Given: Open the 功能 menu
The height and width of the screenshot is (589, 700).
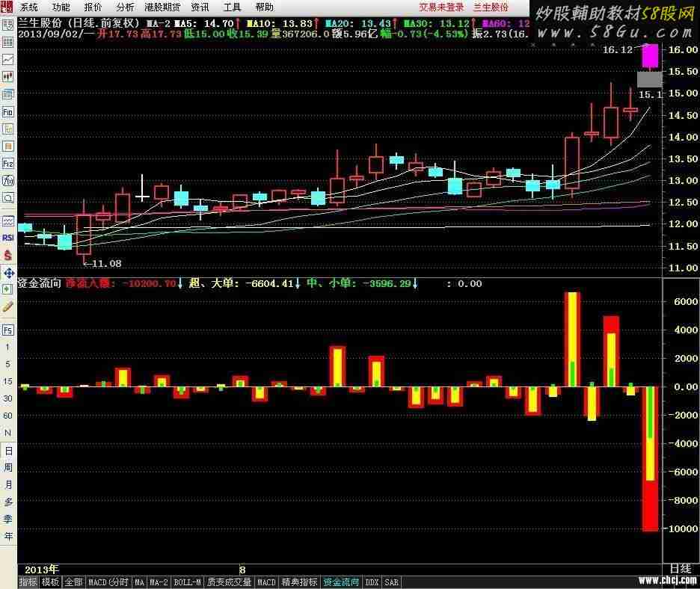Looking at the screenshot, I should click(x=61, y=7).
